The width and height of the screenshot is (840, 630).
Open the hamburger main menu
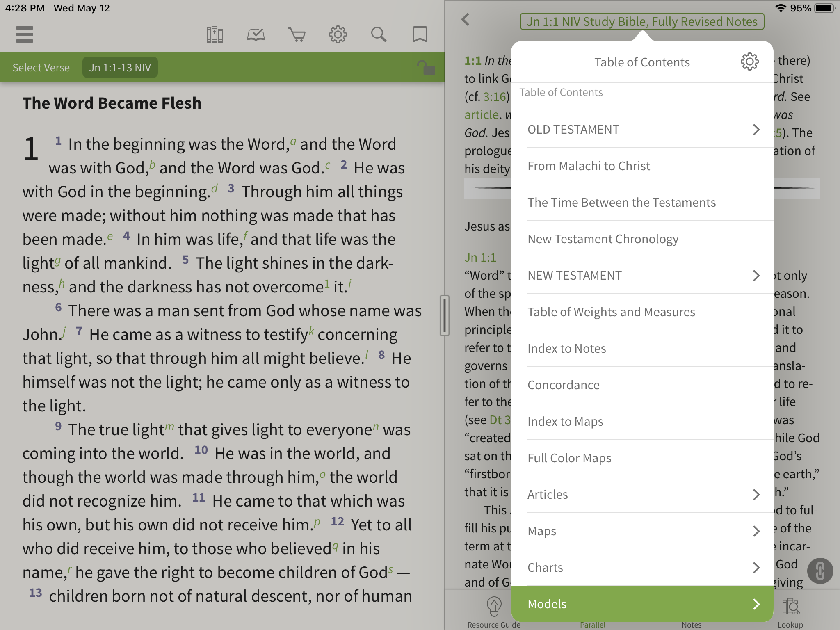pyautogui.click(x=25, y=34)
